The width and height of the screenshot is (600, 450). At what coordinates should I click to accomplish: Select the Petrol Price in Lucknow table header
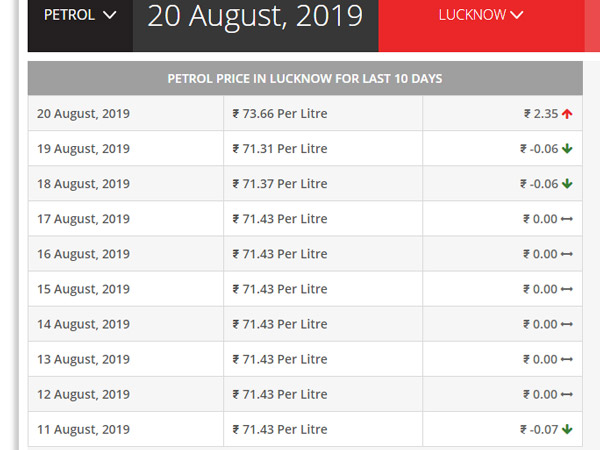point(305,78)
